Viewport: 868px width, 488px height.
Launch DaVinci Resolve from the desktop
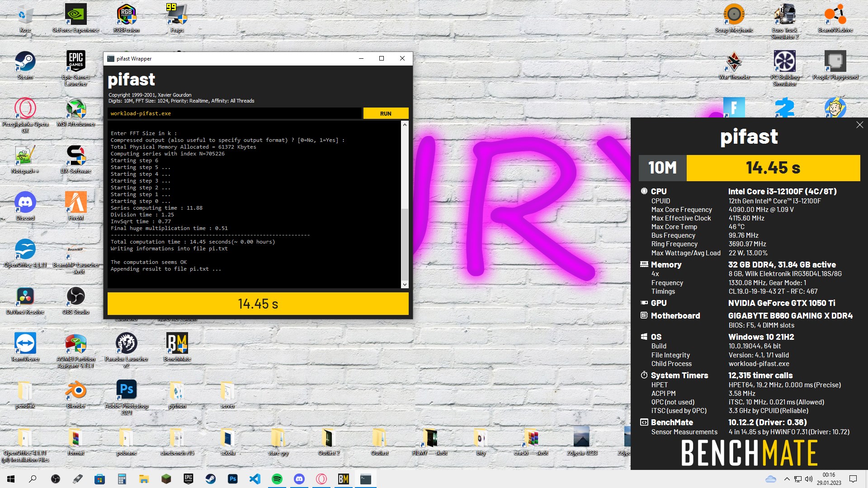coord(25,300)
